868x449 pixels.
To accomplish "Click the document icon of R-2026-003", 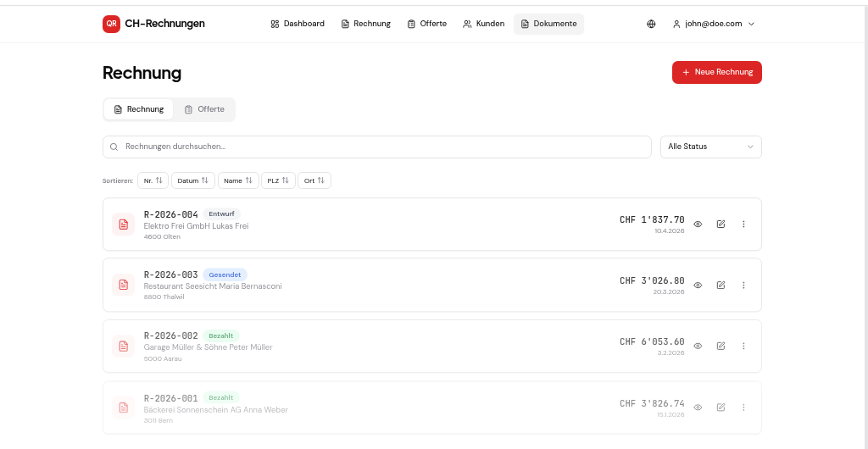I will coord(124,285).
